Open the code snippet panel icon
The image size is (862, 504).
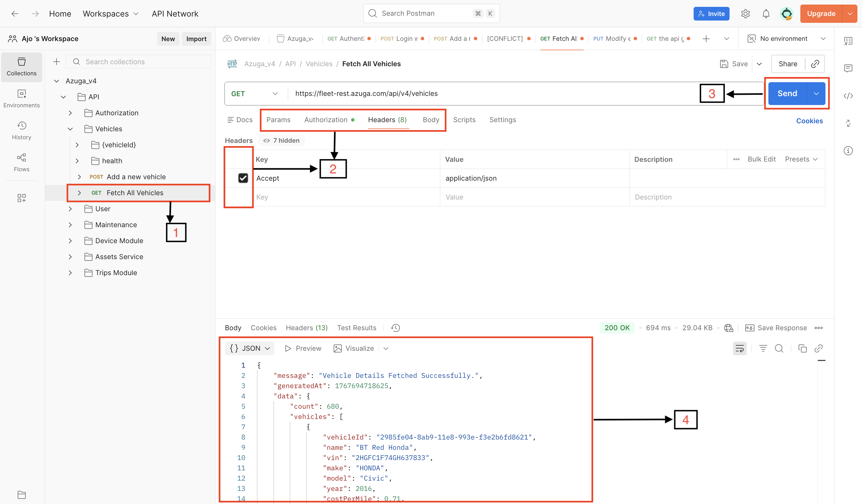(848, 96)
